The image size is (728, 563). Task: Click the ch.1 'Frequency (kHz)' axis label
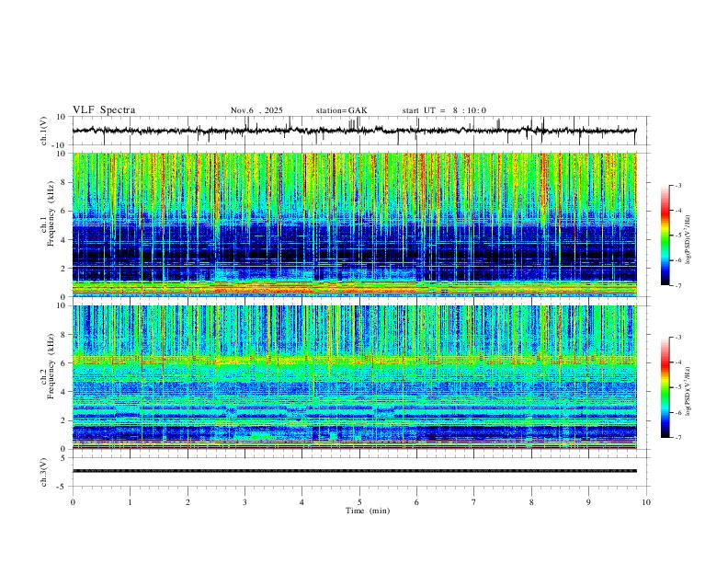click(x=51, y=214)
